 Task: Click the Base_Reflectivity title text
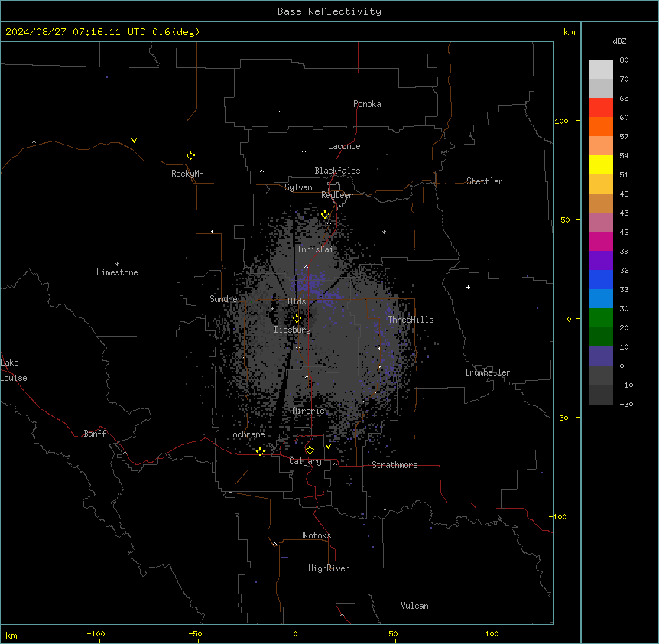329,11
